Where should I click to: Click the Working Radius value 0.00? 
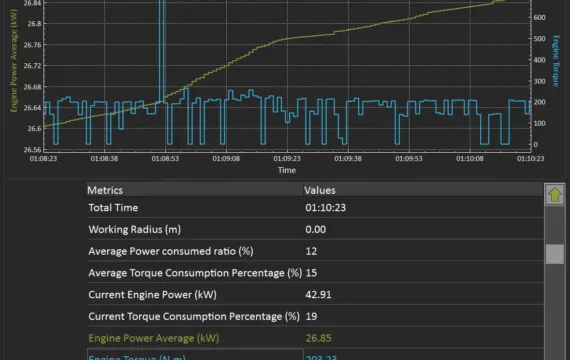pos(316,229)
